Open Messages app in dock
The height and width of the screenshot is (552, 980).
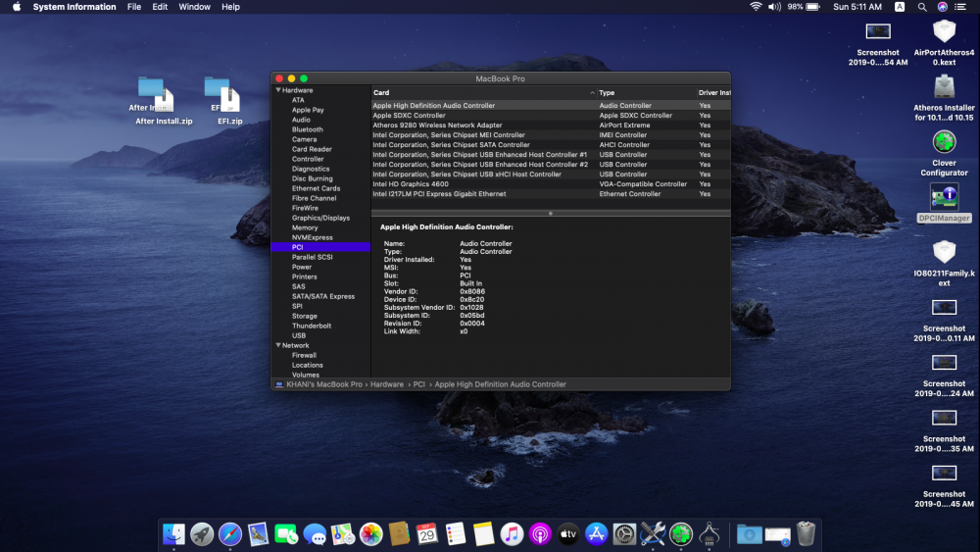(x=315, y=534)
